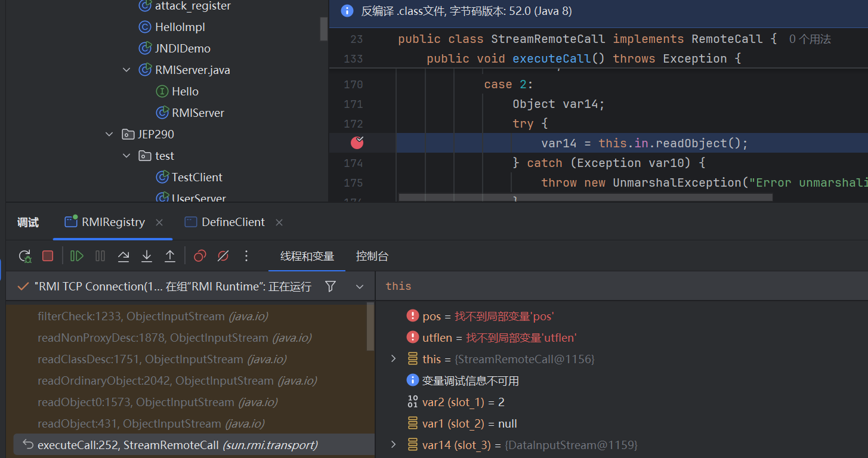Select var1 (slot_2) variable
Image resolution: width=868 pixels, height=458 pixels.
click(x=462, y=423)
